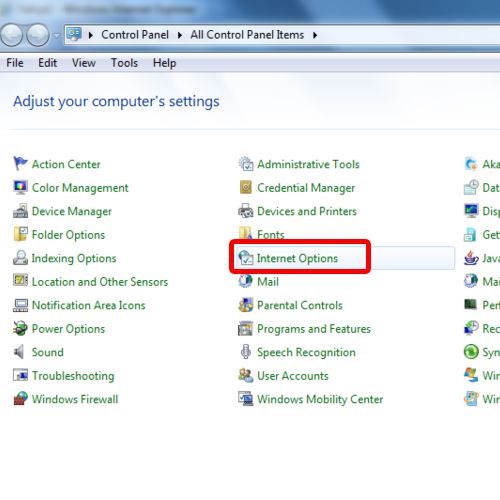Expand the arrow after All Control Panel Items
The image size is (500, 500).
point(315,35)
